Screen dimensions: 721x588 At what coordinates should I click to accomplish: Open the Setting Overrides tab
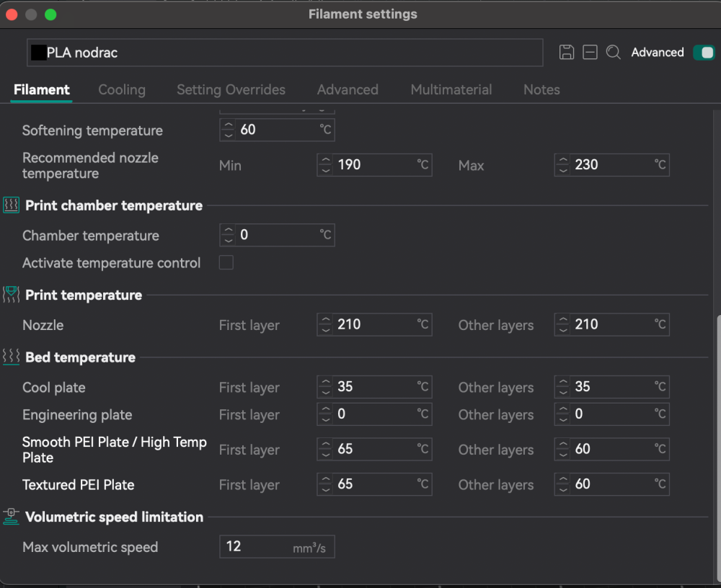pyautogui.click(x=231, y=90)
